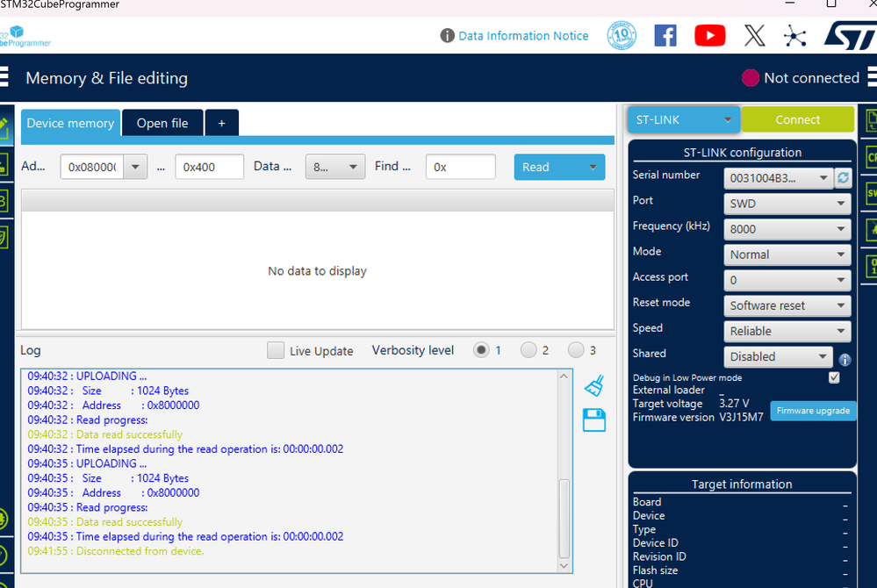Add a new tab with the + tab
Screen dimensions: 877x588
pyautogui.click(x=221, y=123)
